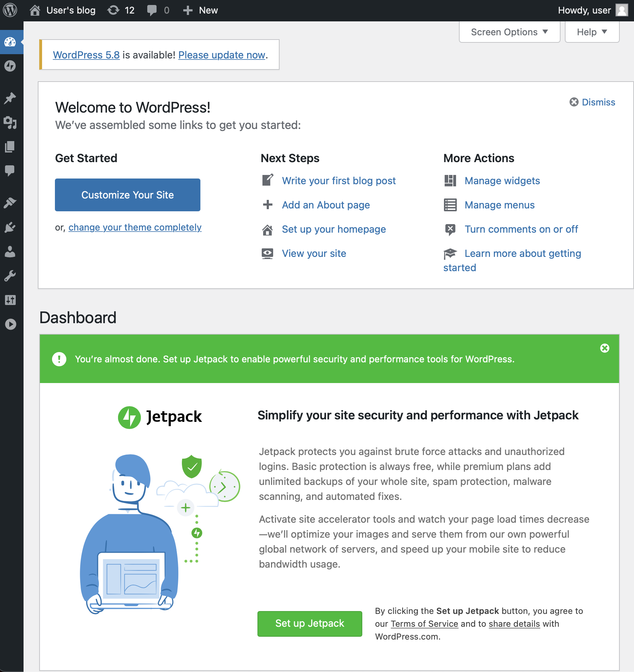Click the Customize Your Site button
Viewport: 634px width, 672px height.
pyautogui.click(x=127, y=195)
